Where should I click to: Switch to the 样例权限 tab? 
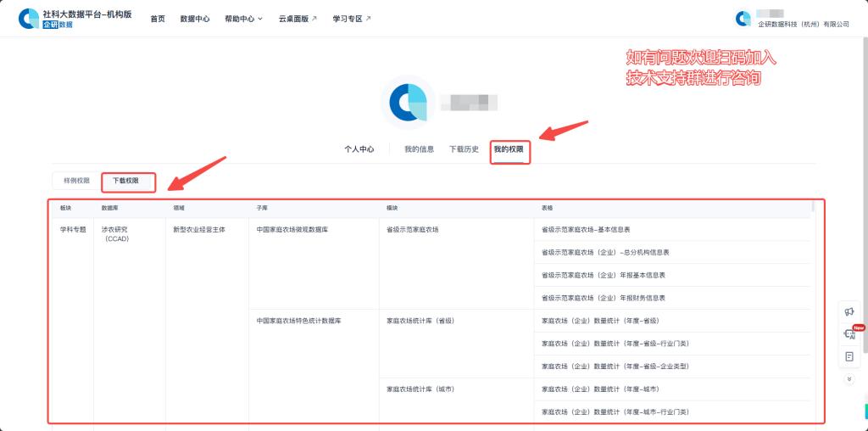(x=76, y=181)
